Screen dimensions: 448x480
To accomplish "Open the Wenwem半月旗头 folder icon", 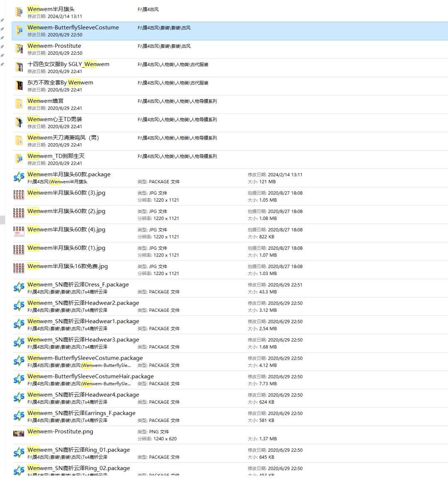I will click(x=19, y=12).
